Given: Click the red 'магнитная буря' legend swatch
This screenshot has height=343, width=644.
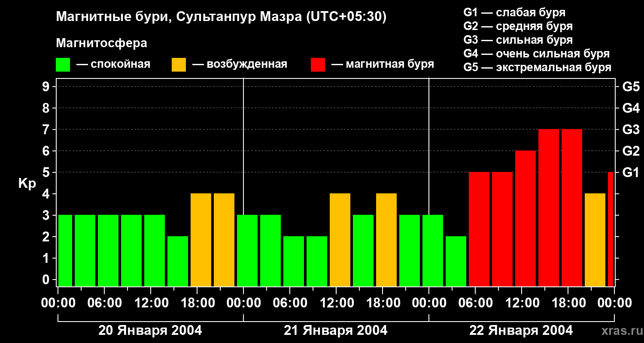Looking at the screenshot, I should click(318, 65).
